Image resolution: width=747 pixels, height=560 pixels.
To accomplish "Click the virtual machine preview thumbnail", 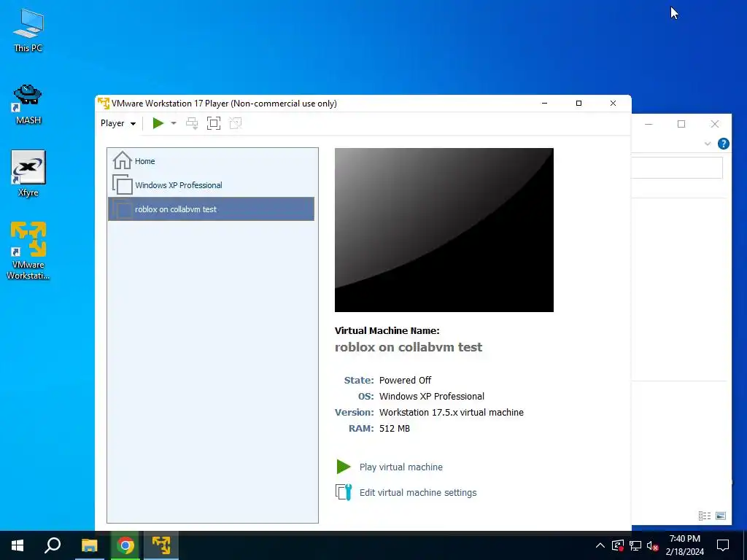I will click(x=444, y=230).
